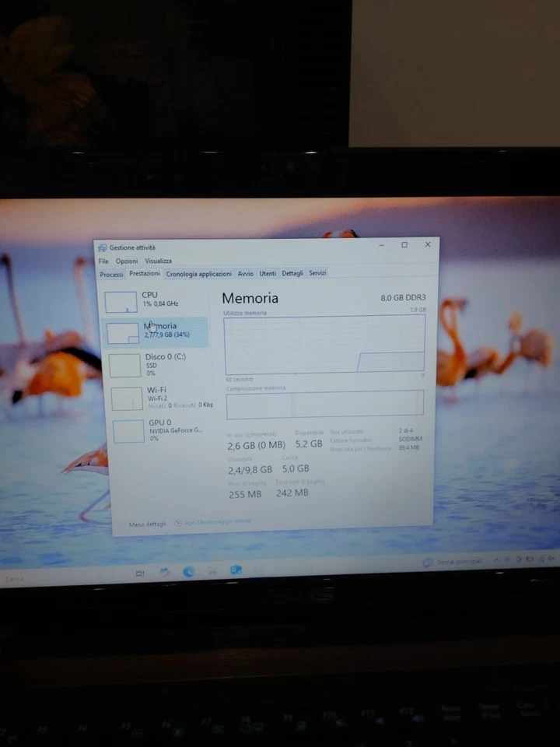The width and height of the screenshot is (560, 747).
Task: Click the Memoria heading
Action: [x=250, y=298]
